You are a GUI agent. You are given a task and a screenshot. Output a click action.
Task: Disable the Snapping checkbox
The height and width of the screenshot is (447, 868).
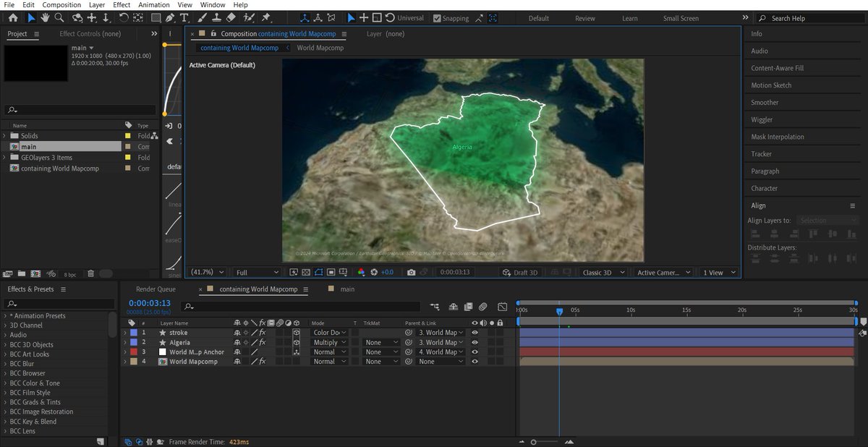point(437,18)
